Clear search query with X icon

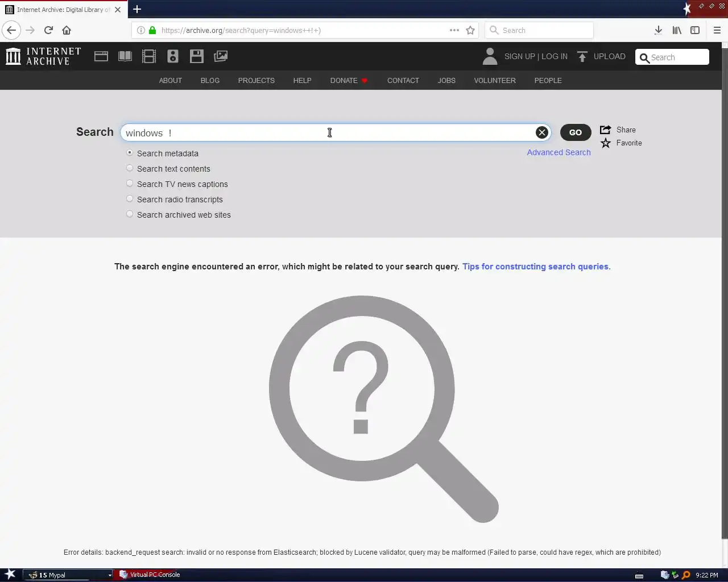[542, 132]
